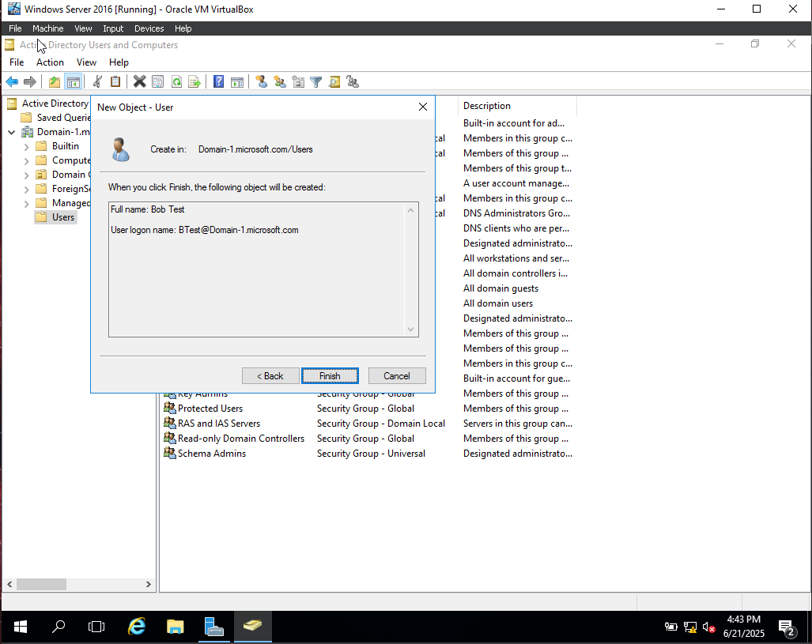Toggle the Show/Hide Action Pane icon
The image size is (812, 644).
[237, 82]
